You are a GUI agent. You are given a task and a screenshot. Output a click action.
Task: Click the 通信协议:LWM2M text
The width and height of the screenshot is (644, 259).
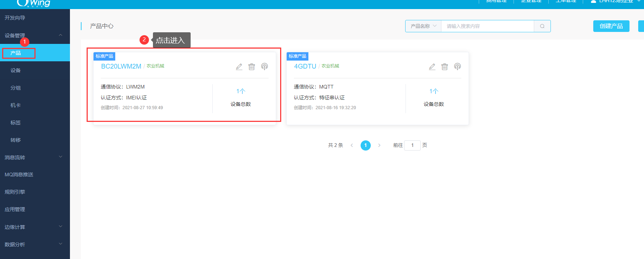point(122,87)
